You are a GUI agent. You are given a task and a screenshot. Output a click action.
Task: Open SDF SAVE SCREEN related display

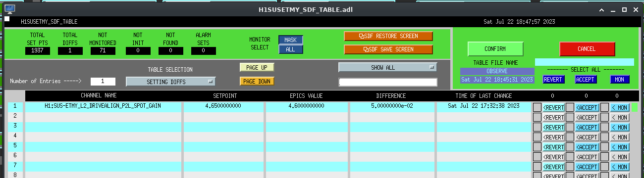388,49
